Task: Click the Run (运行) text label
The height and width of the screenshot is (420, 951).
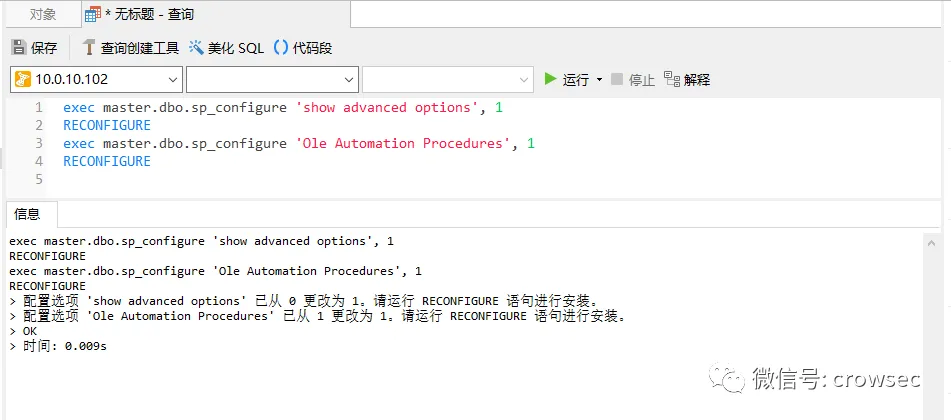Action: tap(576, 80)
